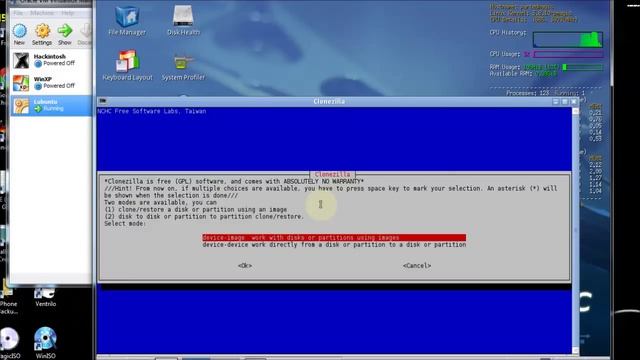Select the WinXP virtual machine

[x=51, y=82]
